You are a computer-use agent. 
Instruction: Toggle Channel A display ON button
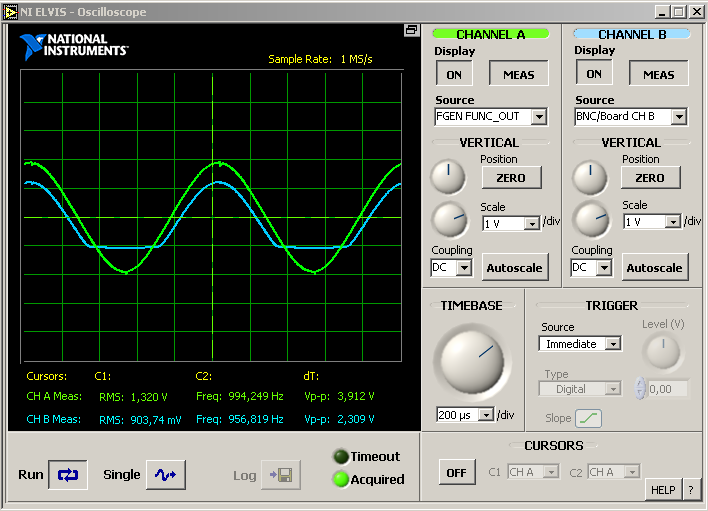[x=454, y=74]
